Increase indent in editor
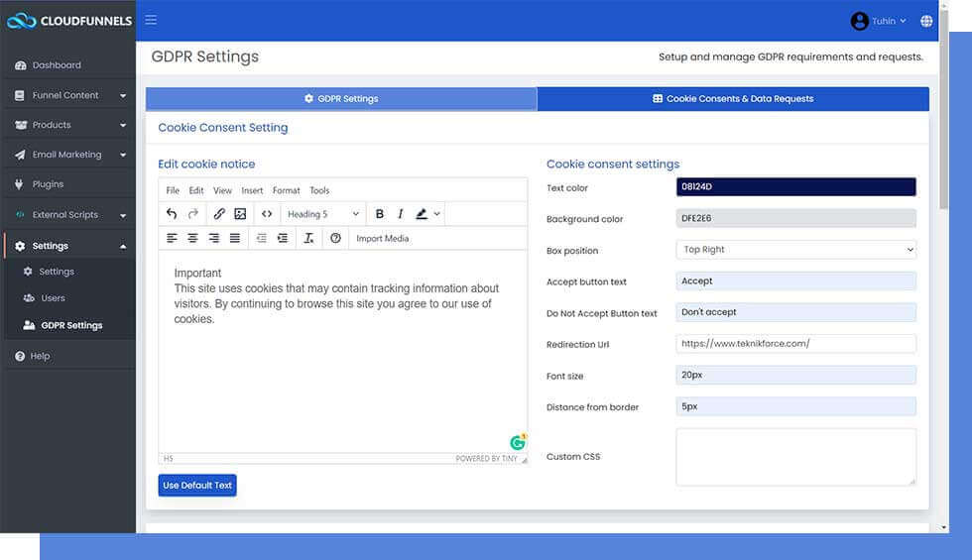 pos(283,238)
